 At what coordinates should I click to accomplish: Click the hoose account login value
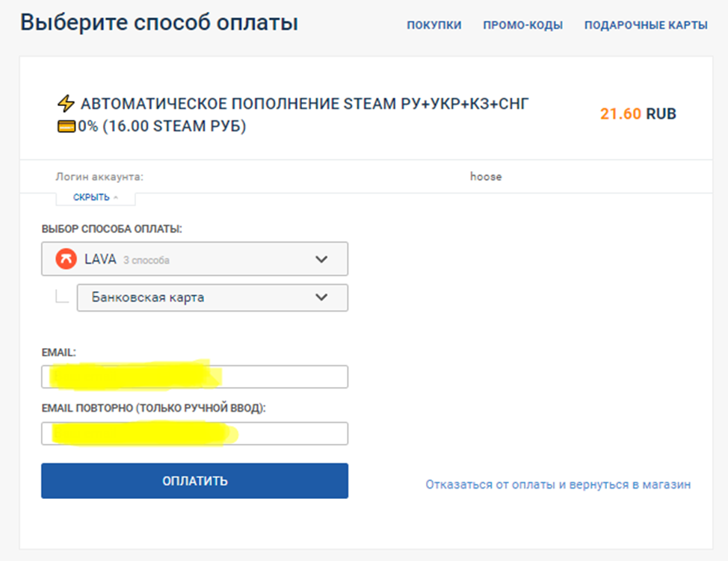coord(486,177)
